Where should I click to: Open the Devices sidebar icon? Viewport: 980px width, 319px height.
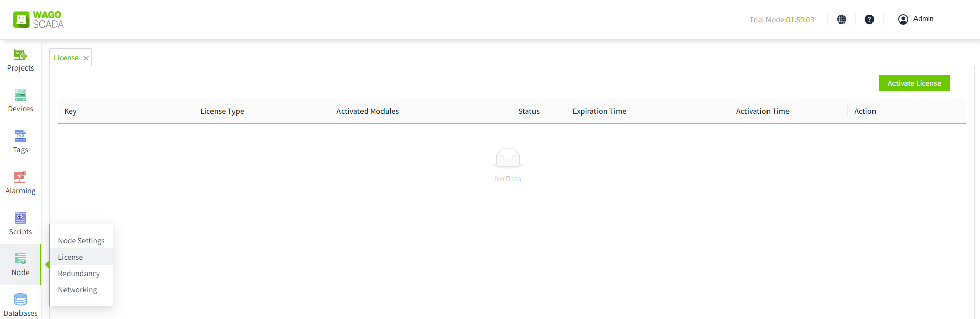click(x=20, y=96)
